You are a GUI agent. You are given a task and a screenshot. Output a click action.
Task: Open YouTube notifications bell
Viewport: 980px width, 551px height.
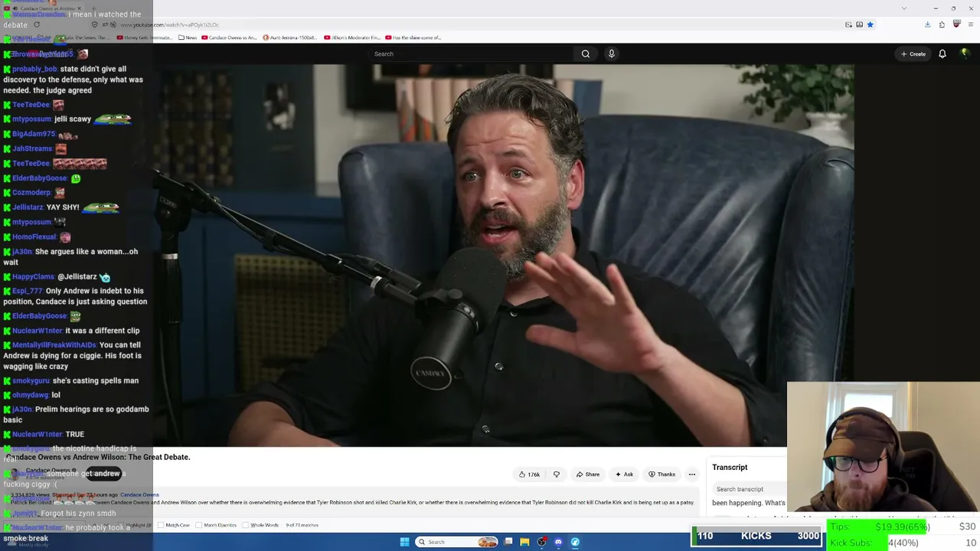point(942,54)
